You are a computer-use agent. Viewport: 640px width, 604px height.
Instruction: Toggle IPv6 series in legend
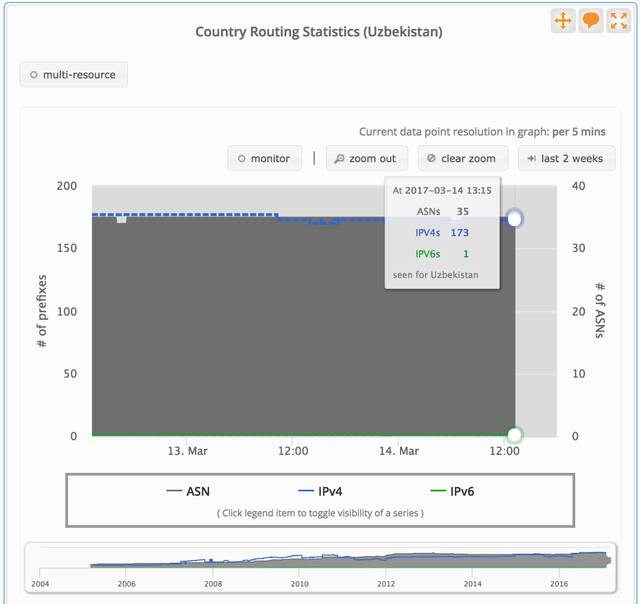(x=453, y=491)
